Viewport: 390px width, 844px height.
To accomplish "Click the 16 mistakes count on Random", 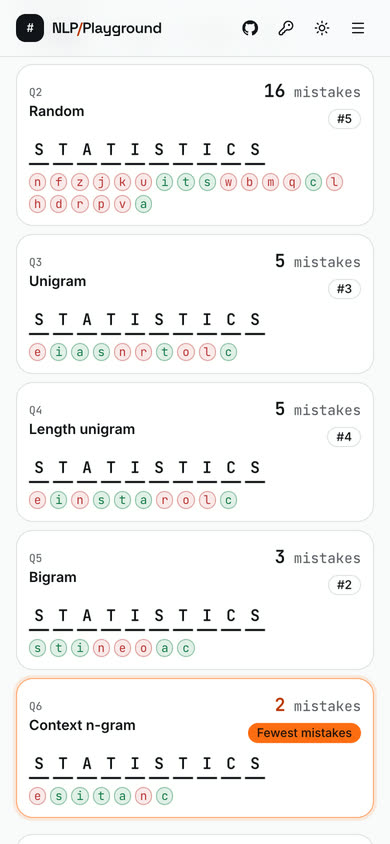I will [312, 92].
